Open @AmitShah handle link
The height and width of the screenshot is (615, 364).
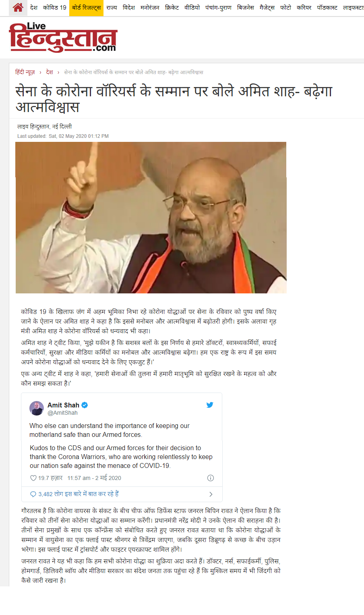[x=62, y=413]
